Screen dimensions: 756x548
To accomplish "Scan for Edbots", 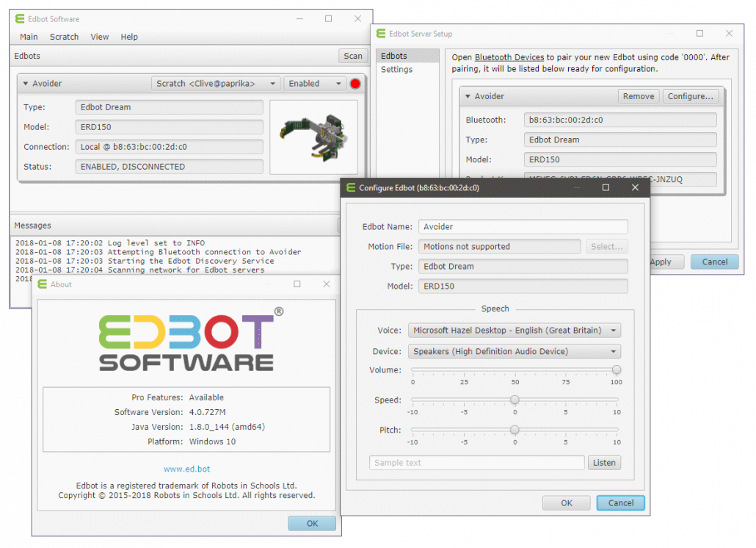I will point(352,55).
